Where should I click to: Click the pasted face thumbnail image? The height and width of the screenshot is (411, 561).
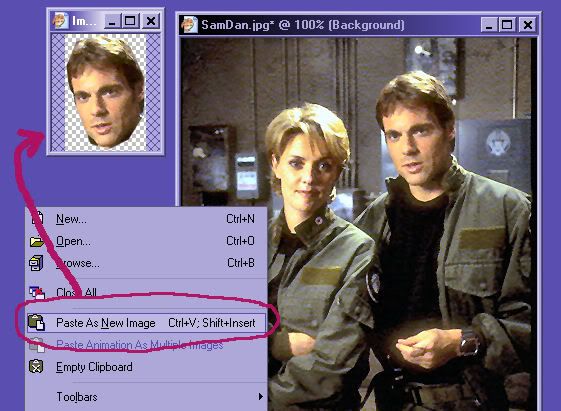click(106, 92)
